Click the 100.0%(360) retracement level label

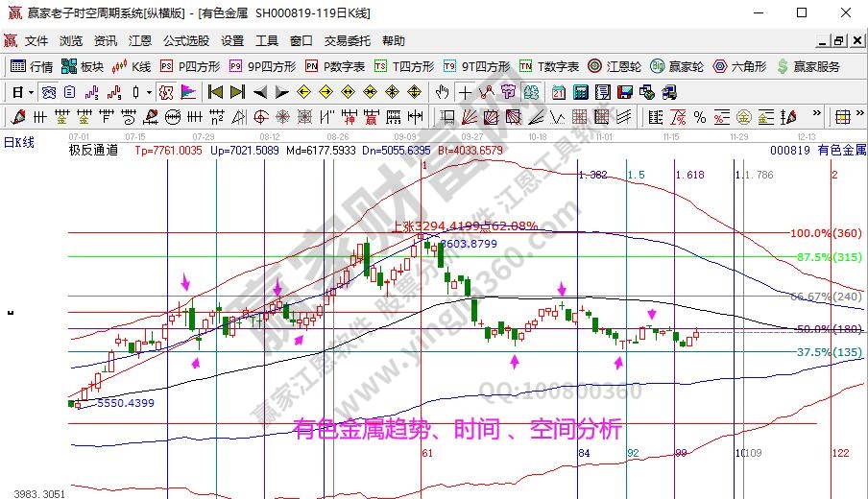[x=812, y=233]
